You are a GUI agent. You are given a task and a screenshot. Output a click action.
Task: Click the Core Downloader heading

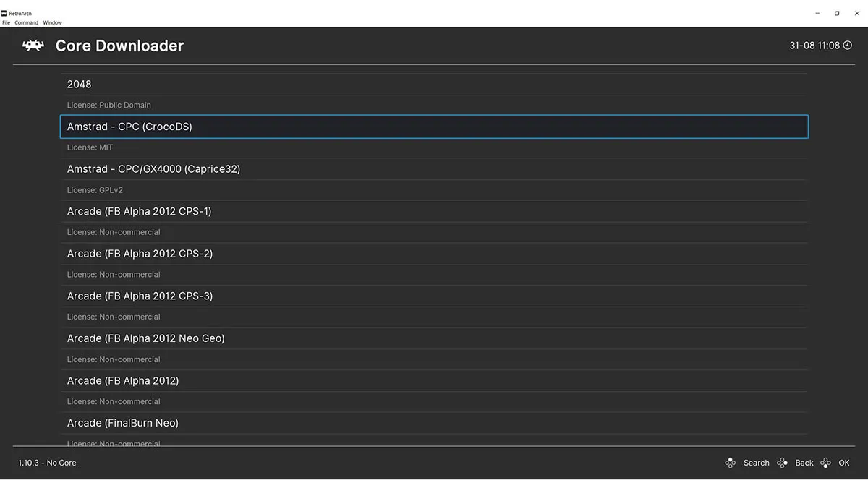[x=119, y=46]
